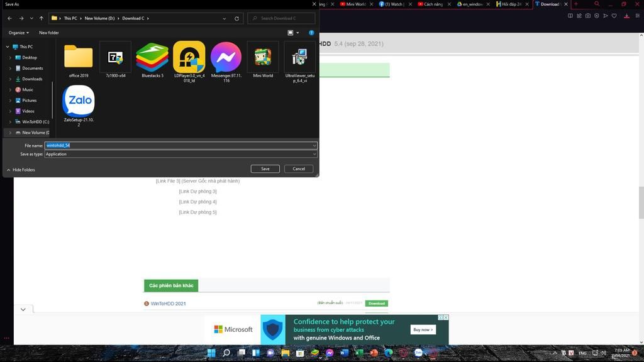Click the Link Dự phòng 4 link
This screenshot has height=362, width=644.
(x=197, y=202)
